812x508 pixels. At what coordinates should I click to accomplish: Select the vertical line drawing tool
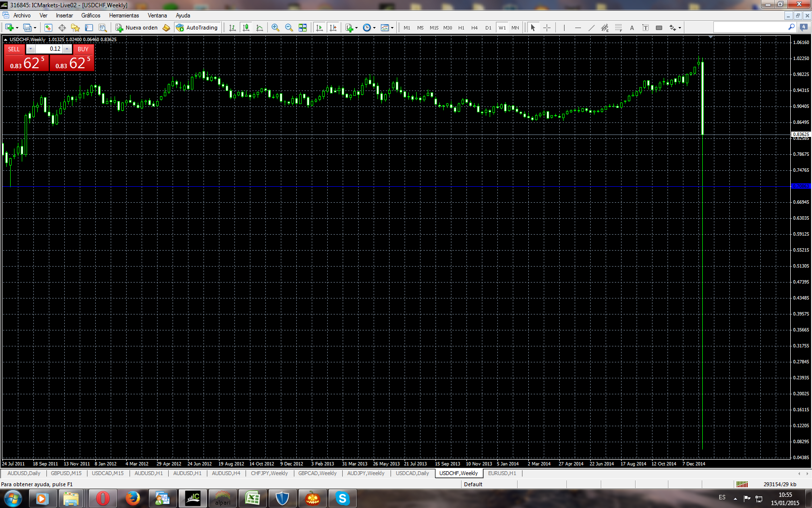point(564,28)
